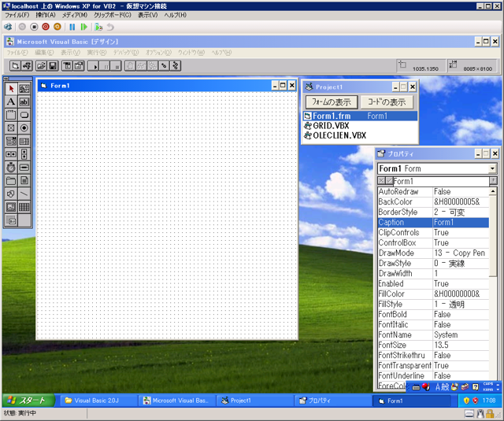504x421 pixels.
Task: Open the ヘルプ(H) menu of the VM window
Action: tap(175, 15)
